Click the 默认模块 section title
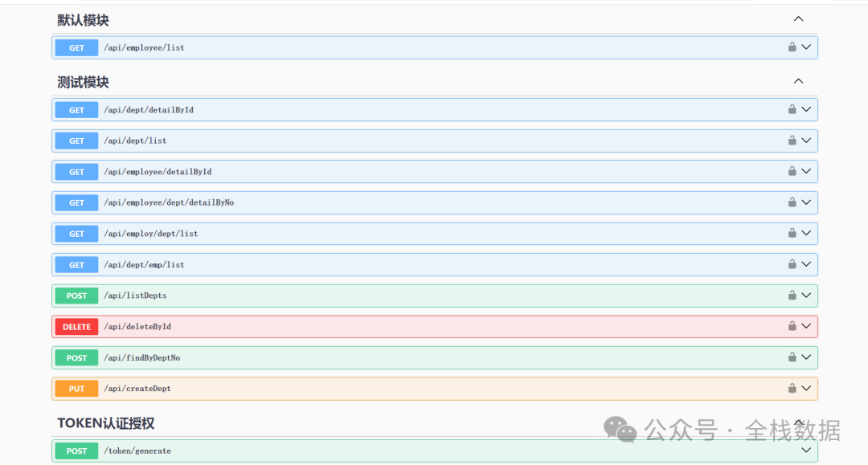The image size is (868, 465). point(83,20)
